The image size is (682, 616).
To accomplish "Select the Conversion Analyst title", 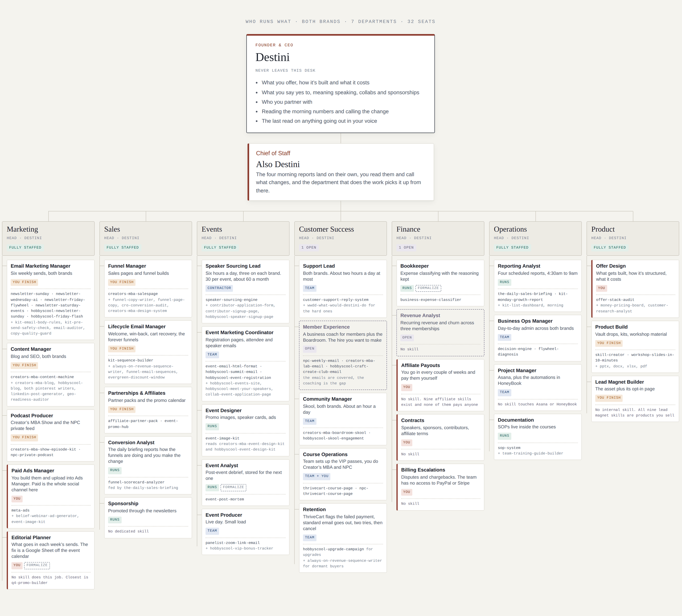I will coord(131,443).
